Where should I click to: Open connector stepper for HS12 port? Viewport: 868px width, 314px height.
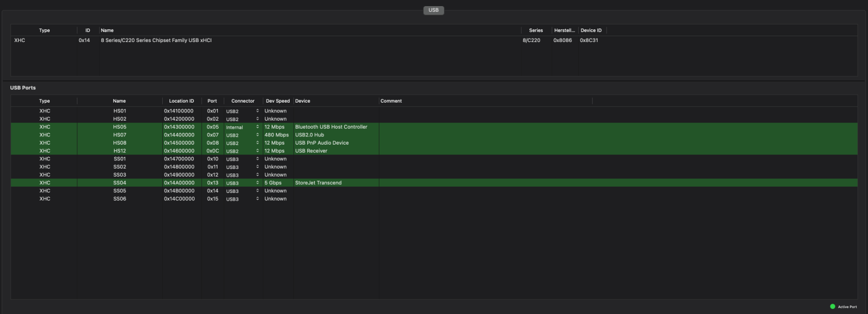[257, 151]
